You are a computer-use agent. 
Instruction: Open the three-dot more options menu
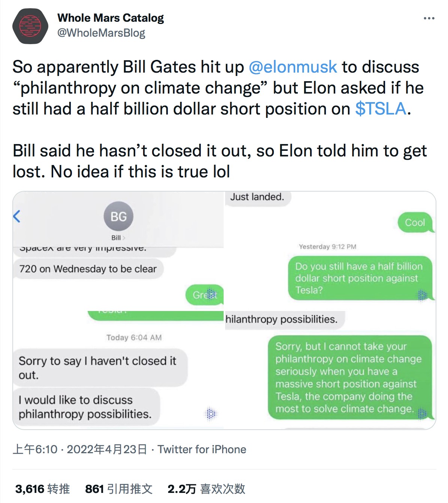click(x=429, y=18)
